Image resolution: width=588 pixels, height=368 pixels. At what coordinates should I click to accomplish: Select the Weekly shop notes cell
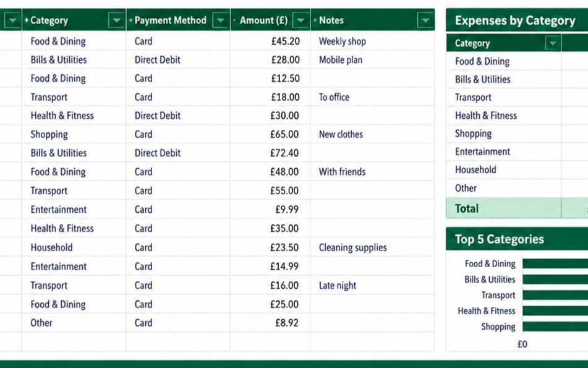pos(372,41)
